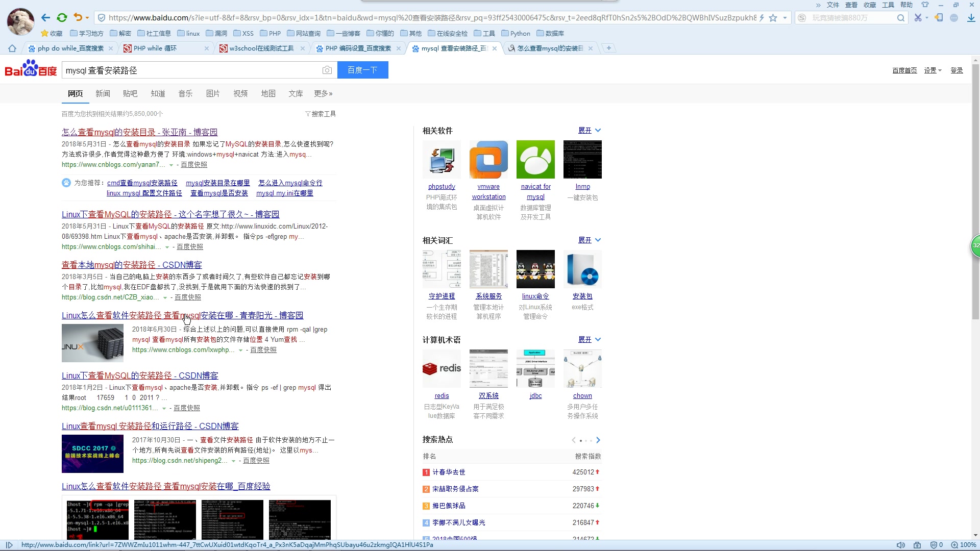This screenshot has height=551, width=980.
Task: Open the 文件 menu
Action: 833,5
